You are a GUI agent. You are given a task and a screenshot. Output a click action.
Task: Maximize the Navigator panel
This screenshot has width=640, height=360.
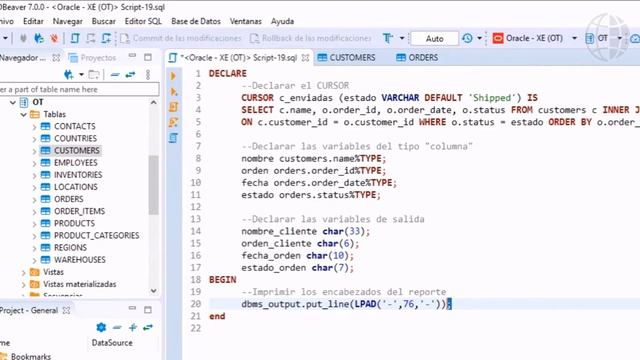[148, 57]
